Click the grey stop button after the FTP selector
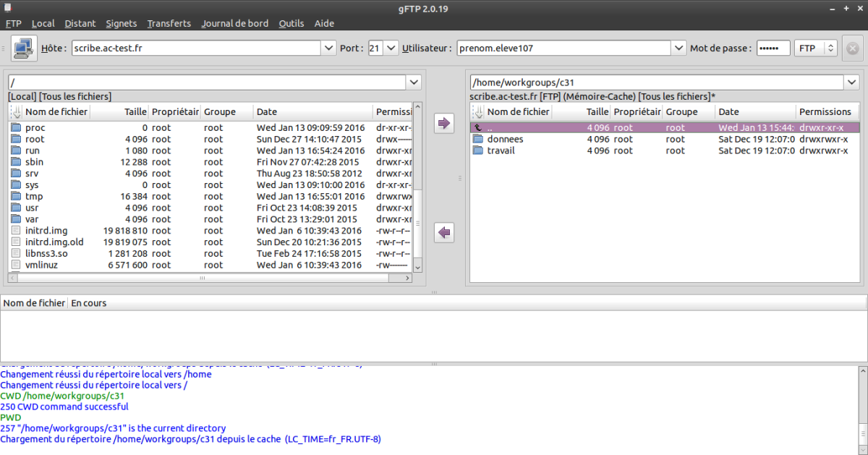868x455 pixels. [x=852, y=48]
